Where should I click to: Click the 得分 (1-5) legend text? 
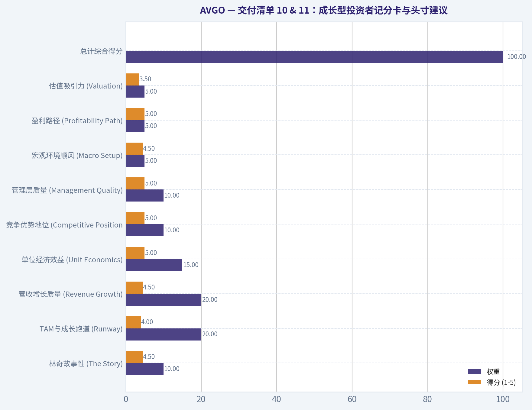[501, 382]
